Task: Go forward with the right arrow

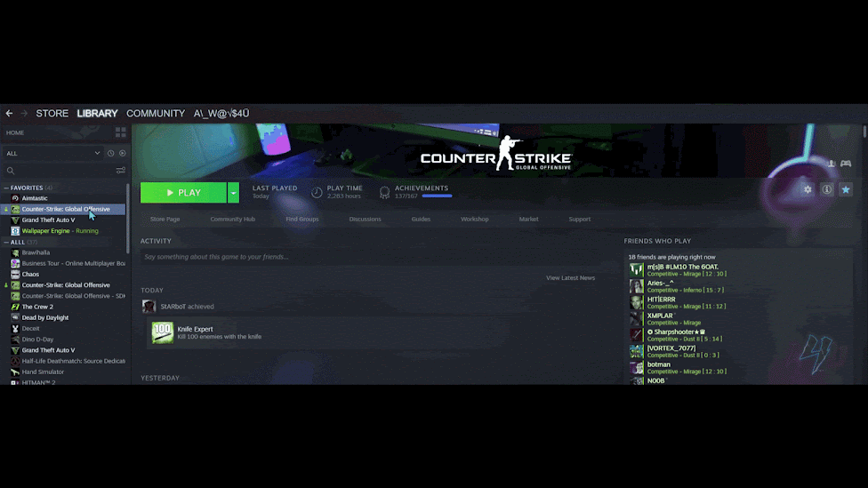Action: pyautogui.click(x=24, y=113)
